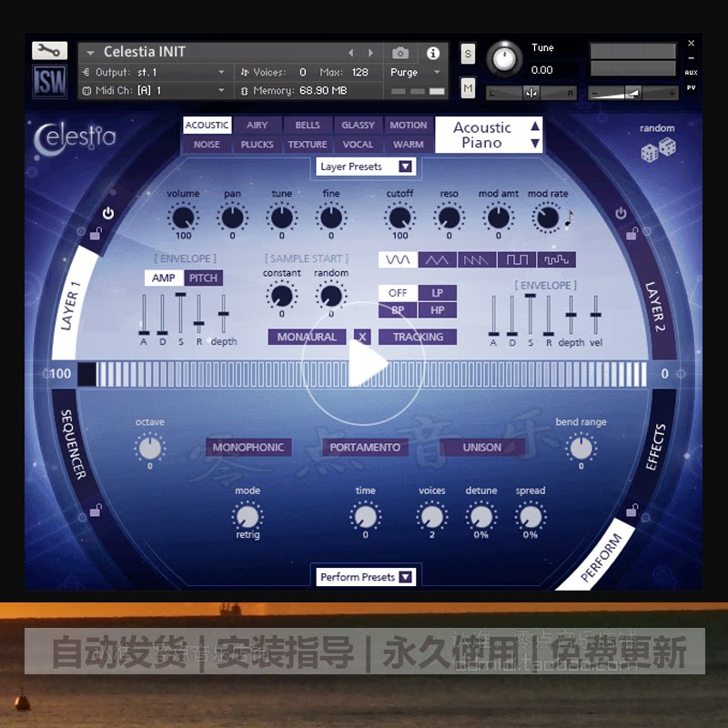Open the Perform Presets dropdown

tap(364, 576)
